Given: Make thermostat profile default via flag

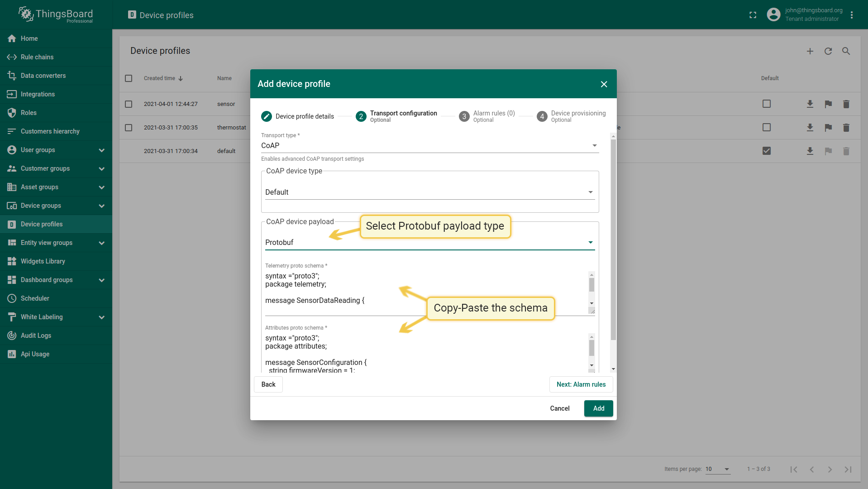Looking at the screenshot, I should pyautogui.click(x=828, y=128).
